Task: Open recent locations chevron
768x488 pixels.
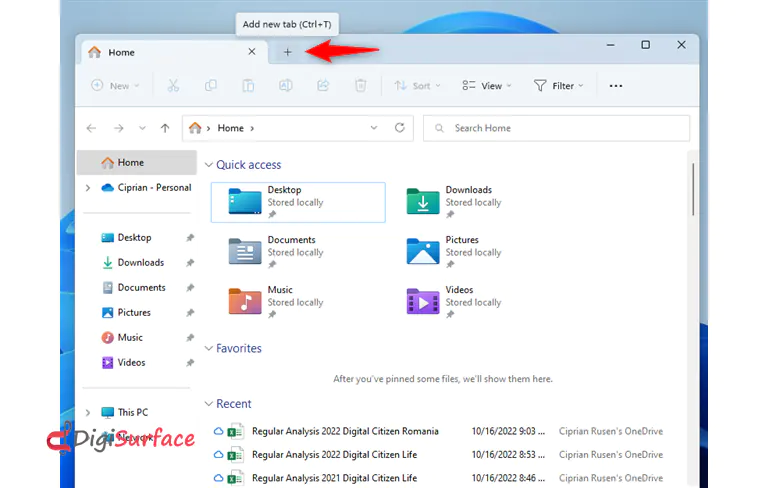Action: [142, 128]
